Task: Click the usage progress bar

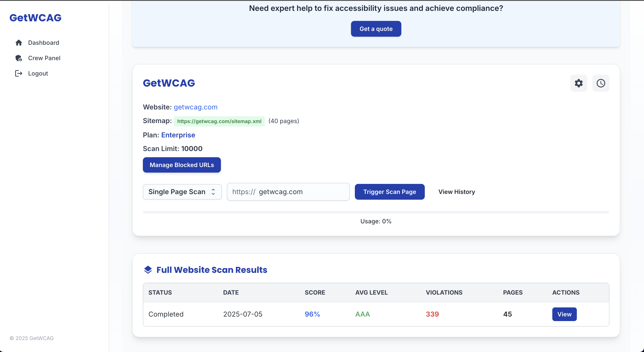Action: [x=376, y=212]
